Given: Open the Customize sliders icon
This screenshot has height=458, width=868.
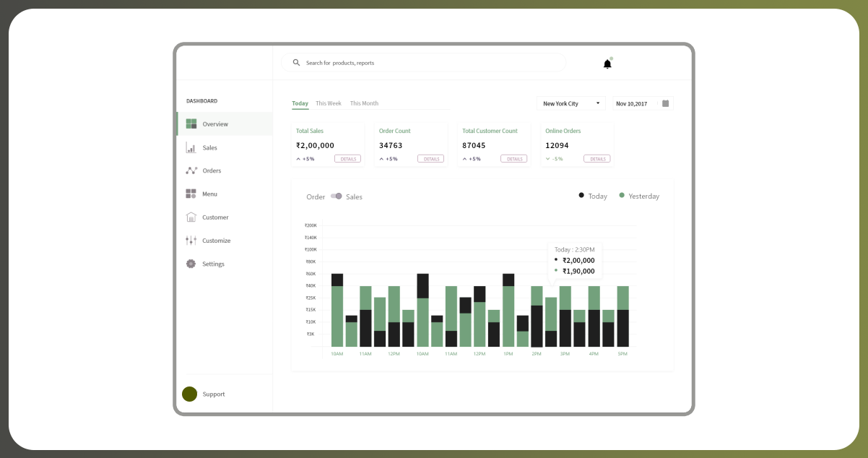Looking at the screenshot, I should click(191, 241).
